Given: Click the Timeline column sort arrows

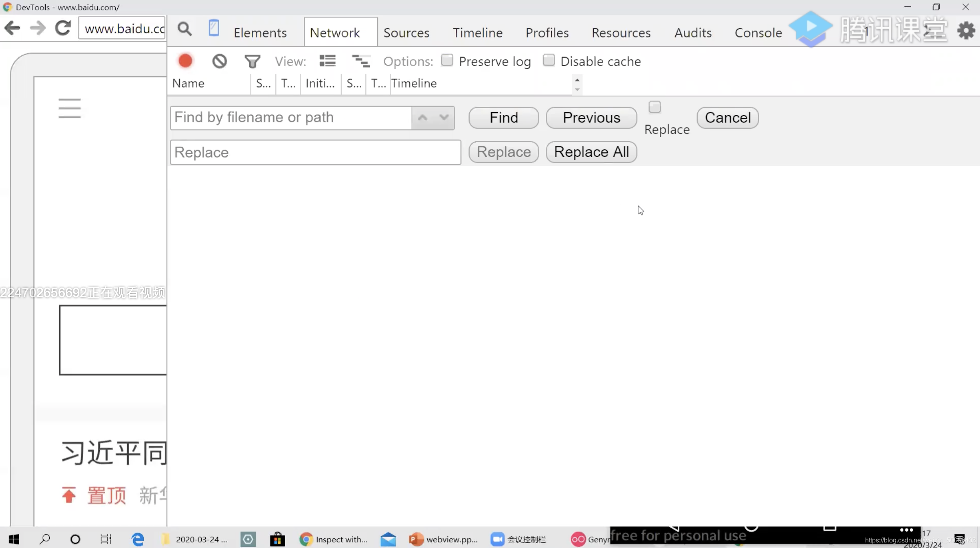Looking at the screenshot, I should (577, 84).
